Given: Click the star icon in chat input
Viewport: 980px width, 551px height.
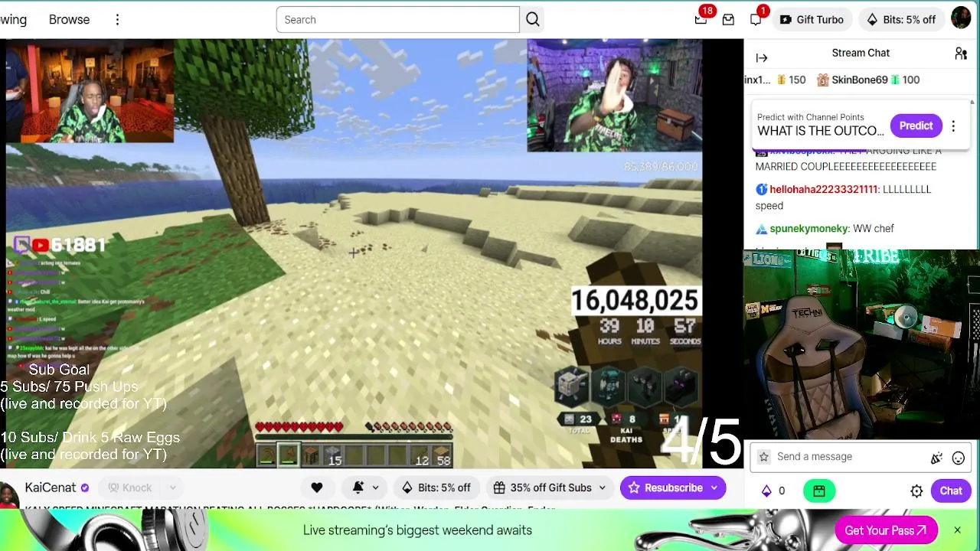Looking at the screenshot, I should tap(763, 457).
